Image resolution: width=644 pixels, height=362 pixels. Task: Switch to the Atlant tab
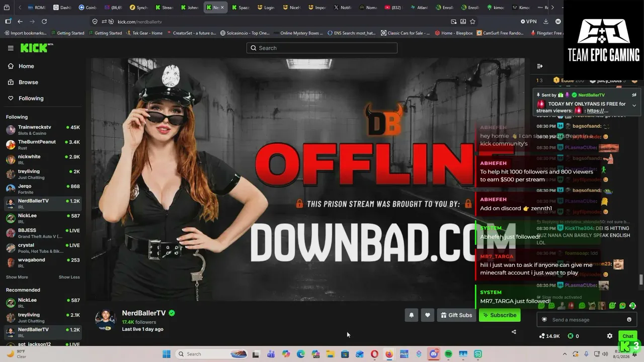[419, 8]
